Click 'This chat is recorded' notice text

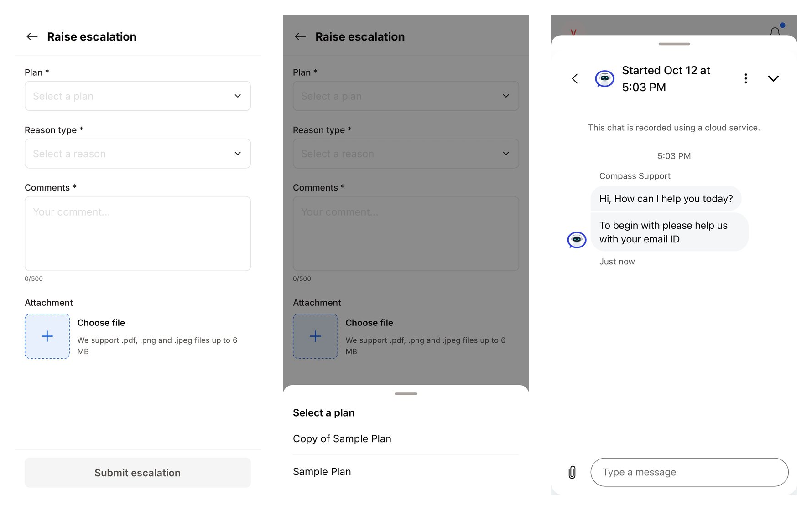(x=674, y=128)
